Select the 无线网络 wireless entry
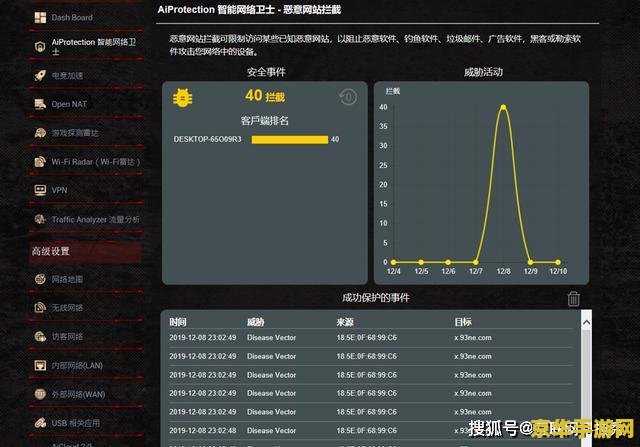Image resolution: width=640 pixels, height=447 pixels. point(59,307)
